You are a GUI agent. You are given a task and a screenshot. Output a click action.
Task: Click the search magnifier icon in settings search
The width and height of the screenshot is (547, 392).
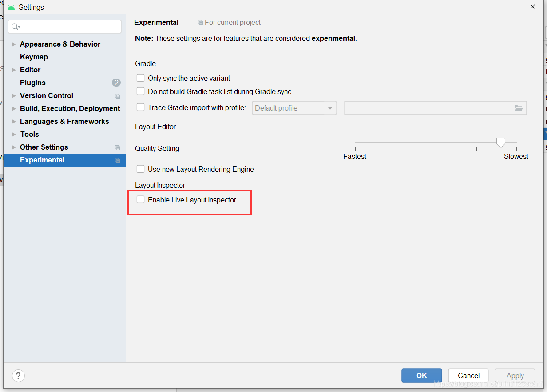(x=15, y=27)
